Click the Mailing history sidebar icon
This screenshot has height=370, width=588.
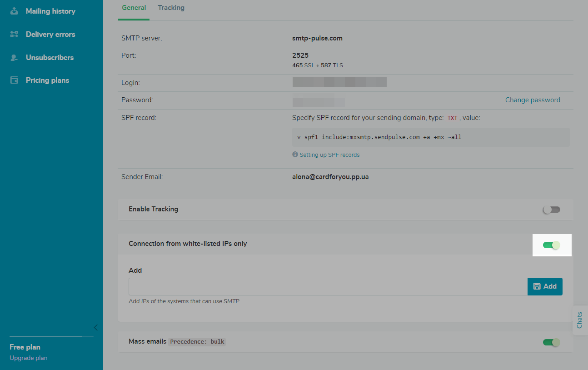pyautogui.click(x=14, y=11)
